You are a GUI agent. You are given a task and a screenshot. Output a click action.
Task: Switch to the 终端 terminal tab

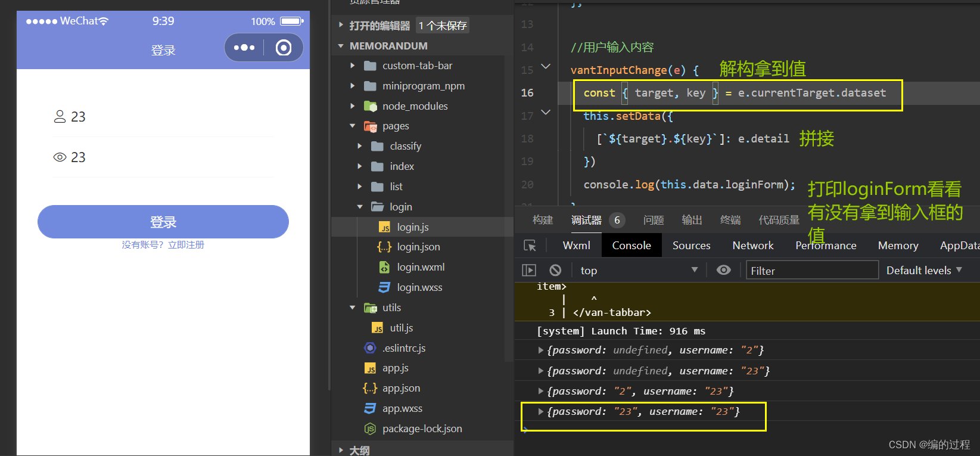click(x=730, y=220)
